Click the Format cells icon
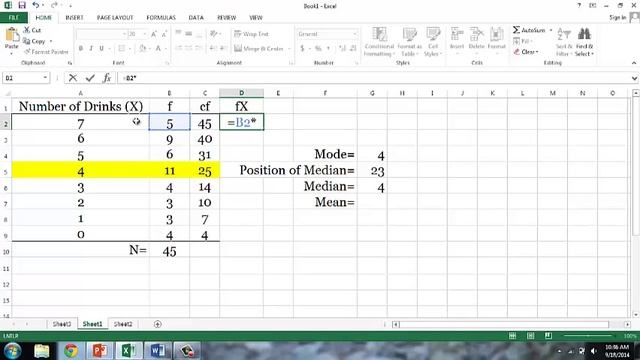640x360 pixels. coord(496,34)
